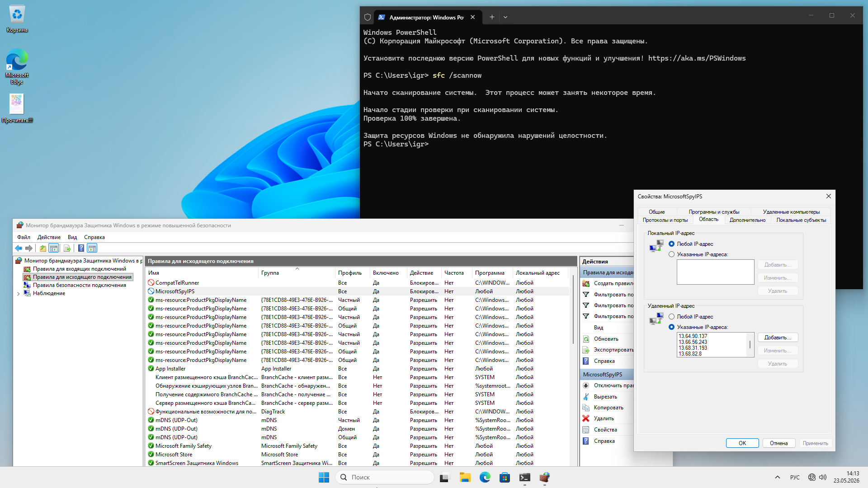Select remote Любой IP-адрес radio button
This screenshot has width=868, height=488.
click(x=672, y=317)
